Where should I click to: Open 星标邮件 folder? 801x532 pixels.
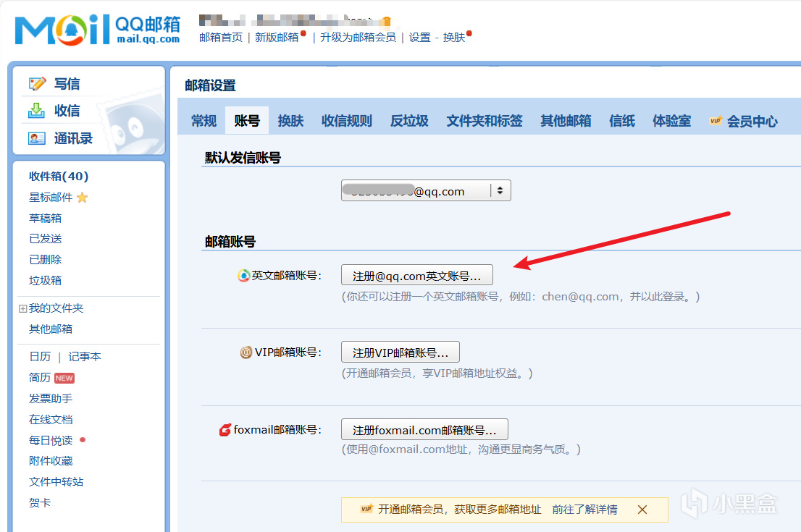[x=51, y=198]
